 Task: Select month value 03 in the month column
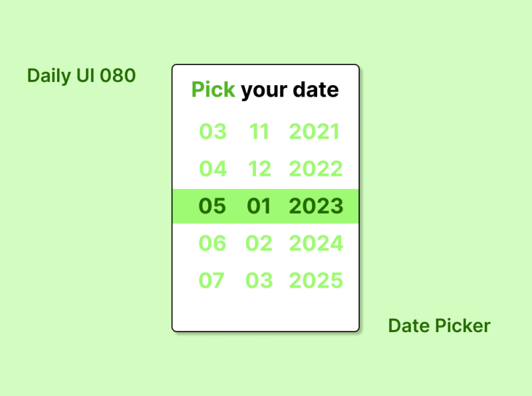pyautogui.click(x=213, y=132)
